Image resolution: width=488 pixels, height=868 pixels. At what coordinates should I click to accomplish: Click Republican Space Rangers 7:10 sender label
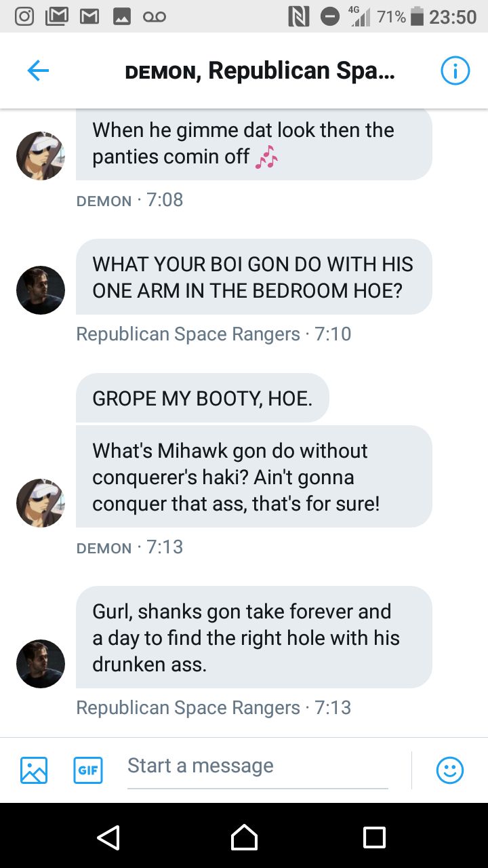tap(213, 334)
